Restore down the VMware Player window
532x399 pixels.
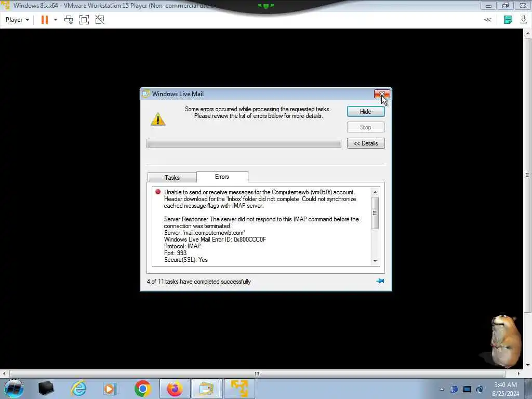[506, 6]
